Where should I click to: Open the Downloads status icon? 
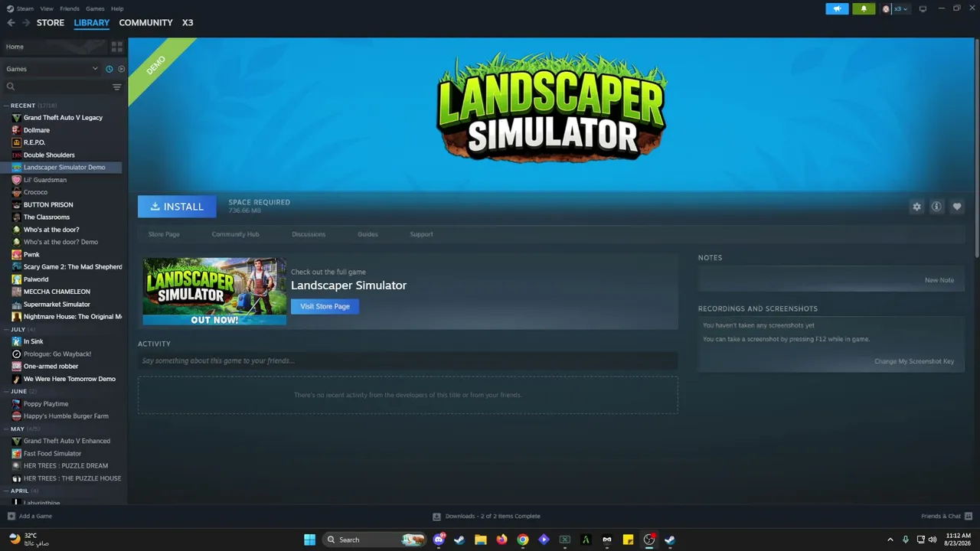436,516
